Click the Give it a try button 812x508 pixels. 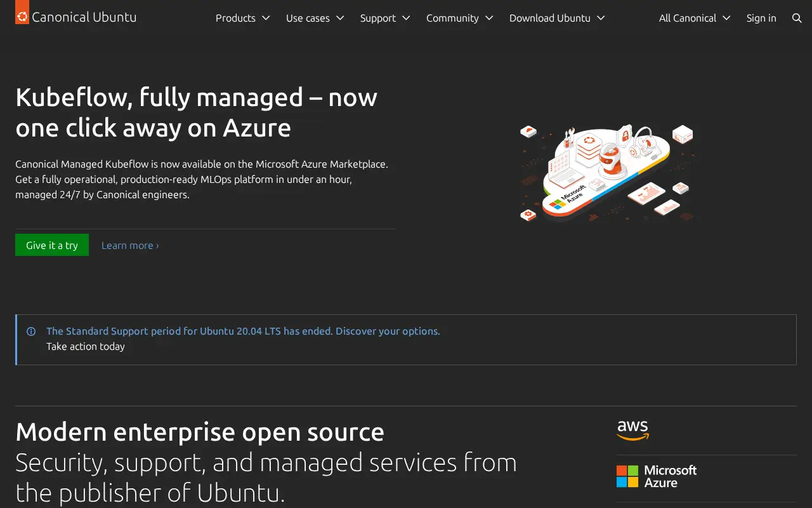tap(52, 245)
